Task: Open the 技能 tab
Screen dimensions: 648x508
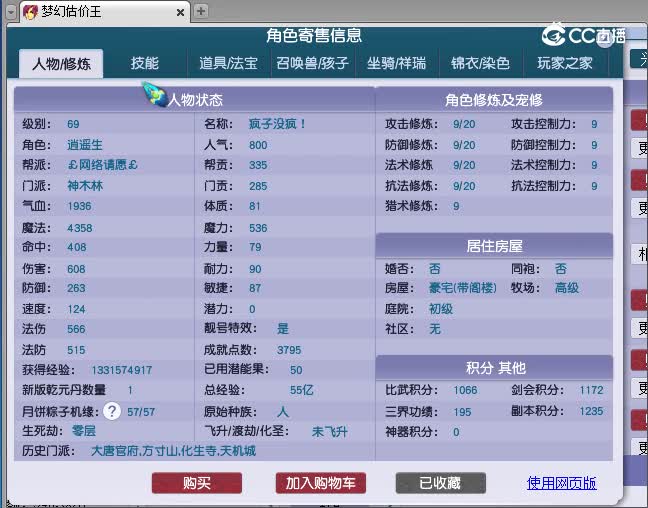Action: (x=145, y=63)
